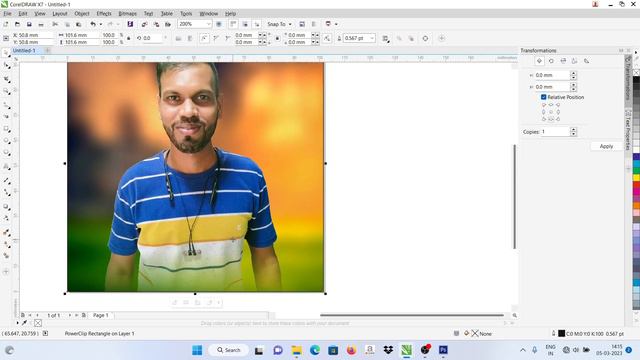Select the top-left anchor point in Transformations
This screenshot has width=640, height=360.
coord(544,105)
